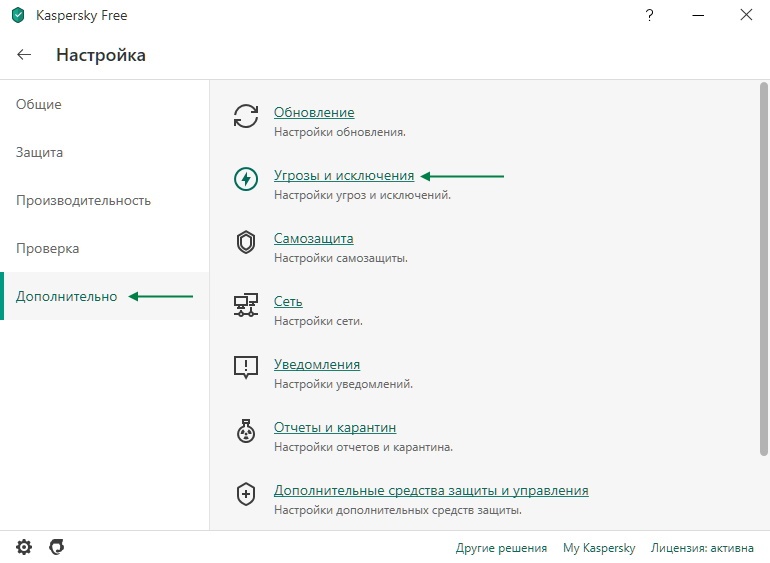770x563 pixels.
Task: Open the Обновление settings link
Action: click(314, 113)
